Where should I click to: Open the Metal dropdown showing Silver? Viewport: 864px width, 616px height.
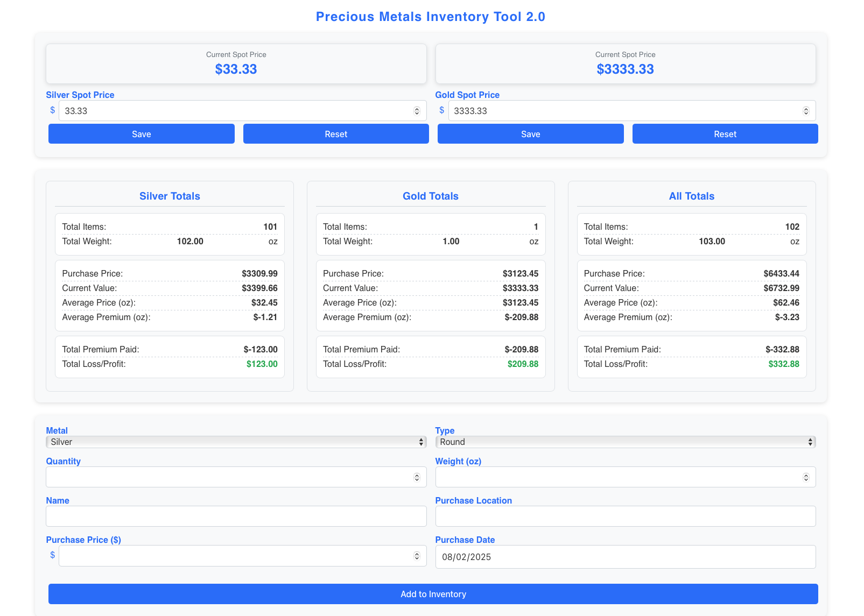pos(236,442)
